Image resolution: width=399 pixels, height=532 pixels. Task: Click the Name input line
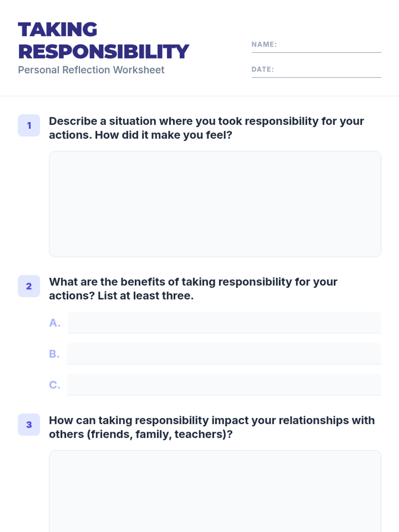329,46
